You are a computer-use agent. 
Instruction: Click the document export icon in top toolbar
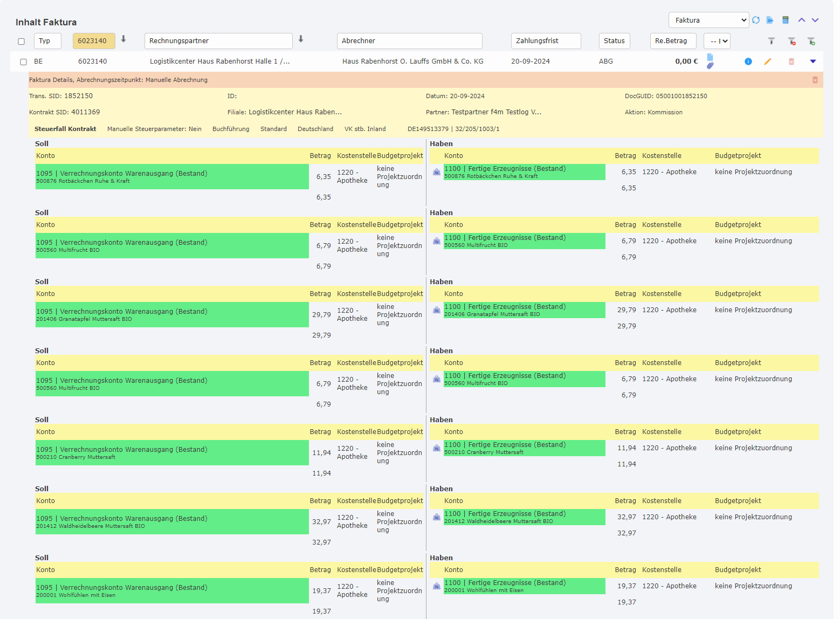click(770, 20)
